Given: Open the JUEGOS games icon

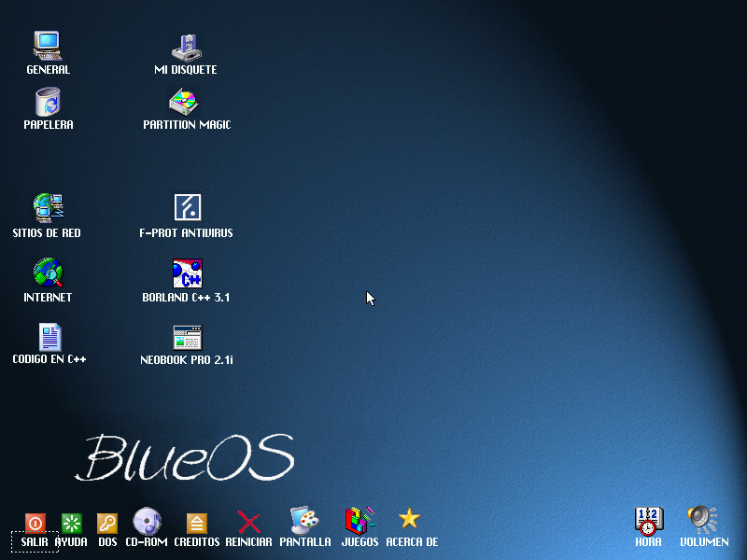Looking at the screenshot, I should 359,521.
